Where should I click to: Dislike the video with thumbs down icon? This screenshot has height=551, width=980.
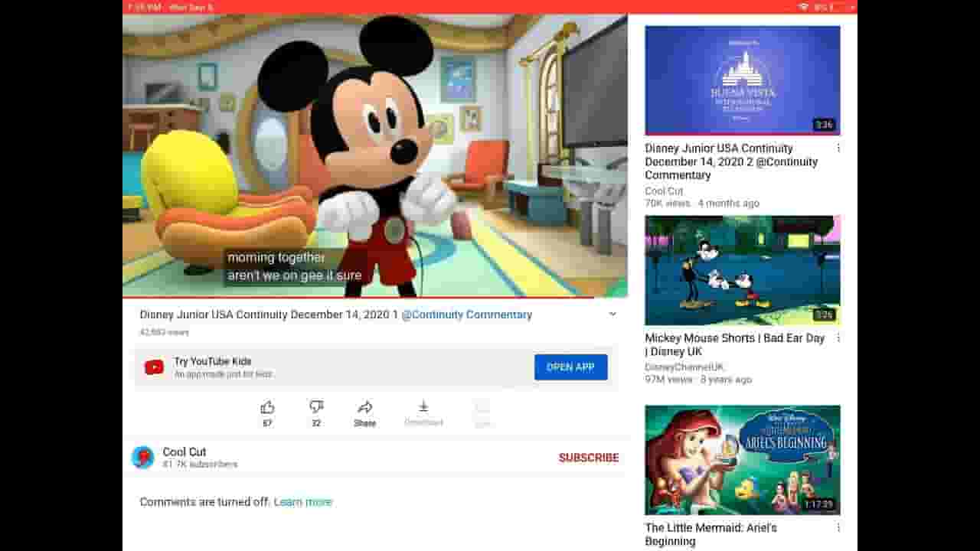coord(316,407)
